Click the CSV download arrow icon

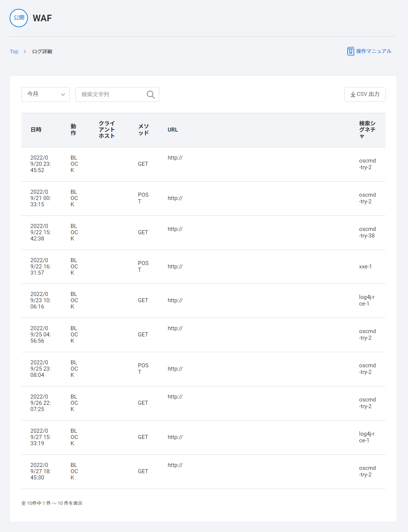353,94
